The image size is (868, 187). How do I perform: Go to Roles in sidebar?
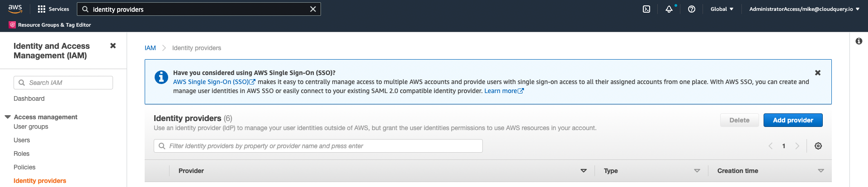(x=21, y=154)
